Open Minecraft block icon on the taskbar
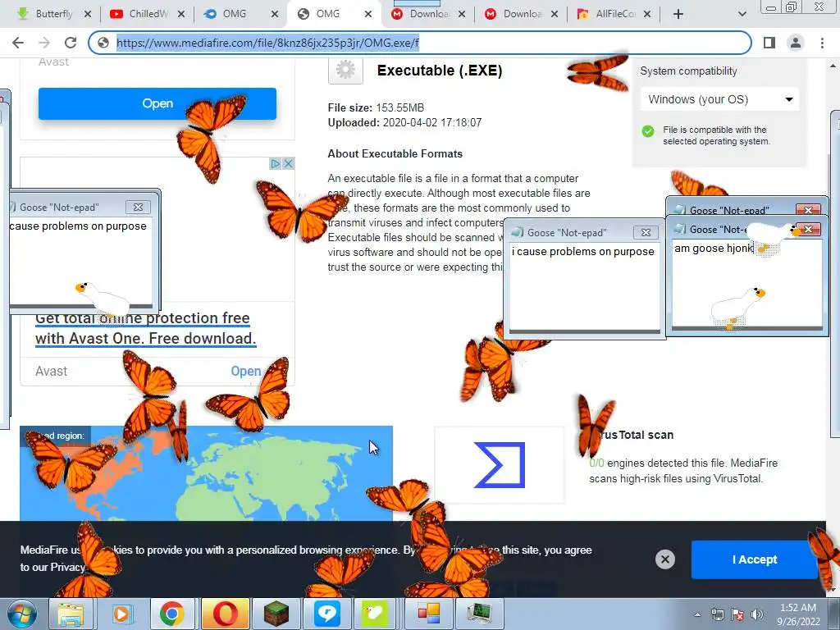 [x=276, y=614]
